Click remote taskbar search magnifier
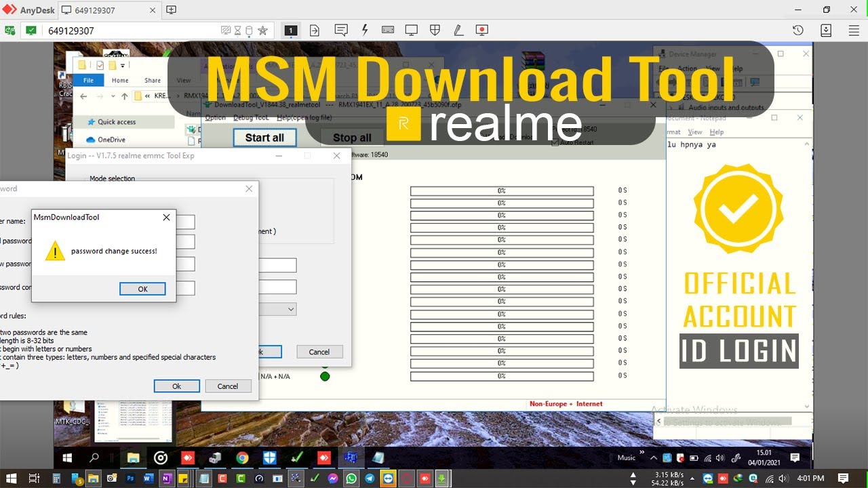The width and height of the screenshot is (868, 488). [94, 458]
